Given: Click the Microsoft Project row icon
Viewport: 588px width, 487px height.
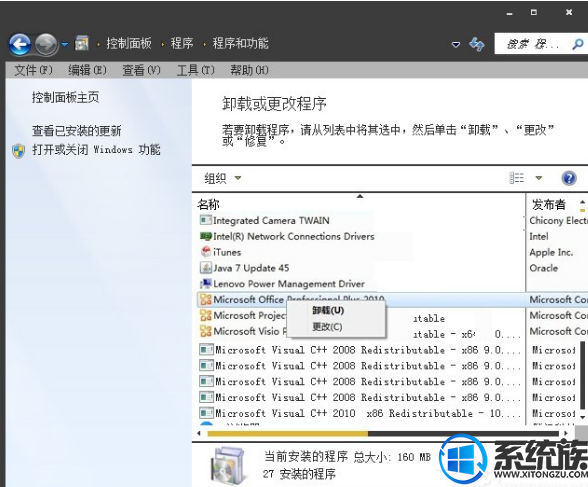Looking at the screenshot, I should (x=206, y=315).
